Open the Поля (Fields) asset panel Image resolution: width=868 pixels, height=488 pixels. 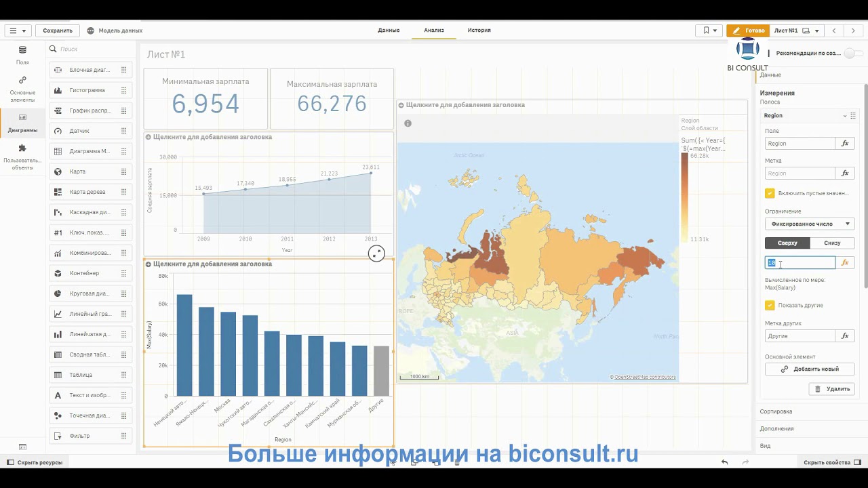[x=22, y=56]
